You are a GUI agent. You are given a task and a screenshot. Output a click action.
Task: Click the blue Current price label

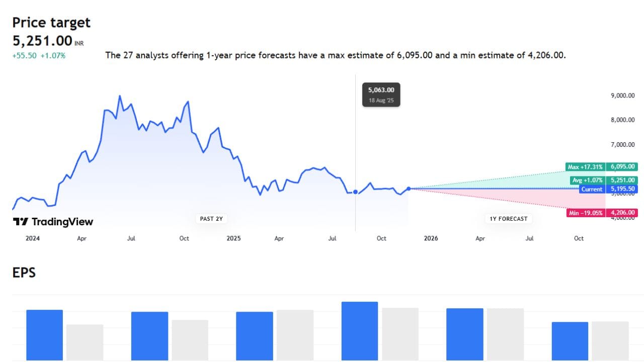591,190
